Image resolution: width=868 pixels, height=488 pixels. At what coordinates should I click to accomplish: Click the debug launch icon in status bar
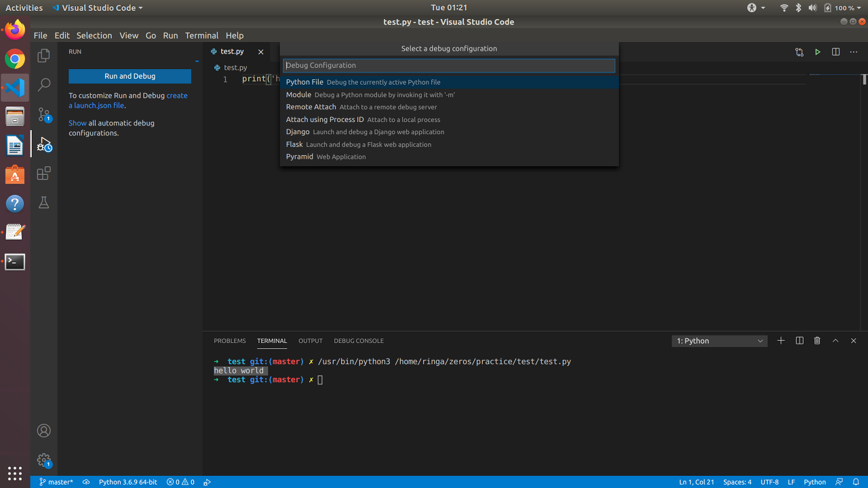click(208, 482)
